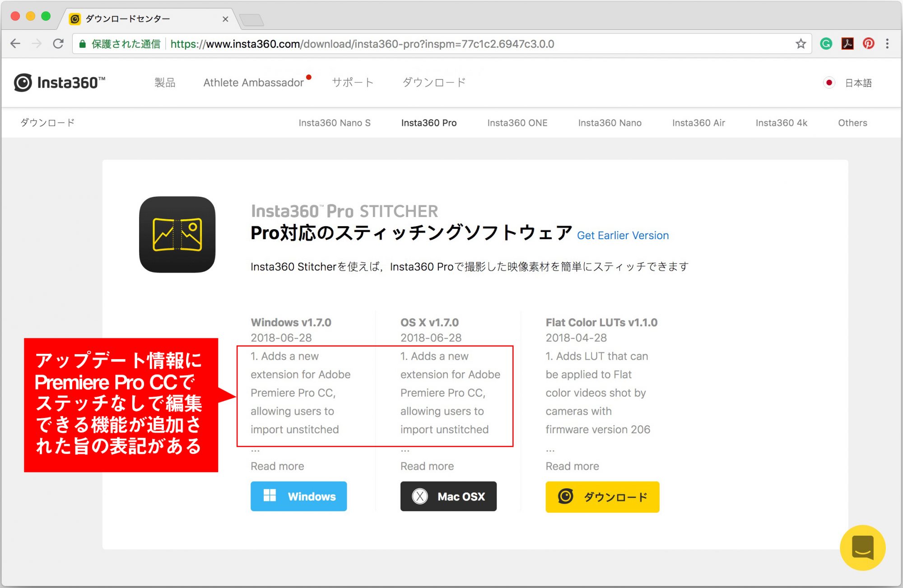Click the Get Earlier Version link
The image size is (903, 588).
pos(623,236)
